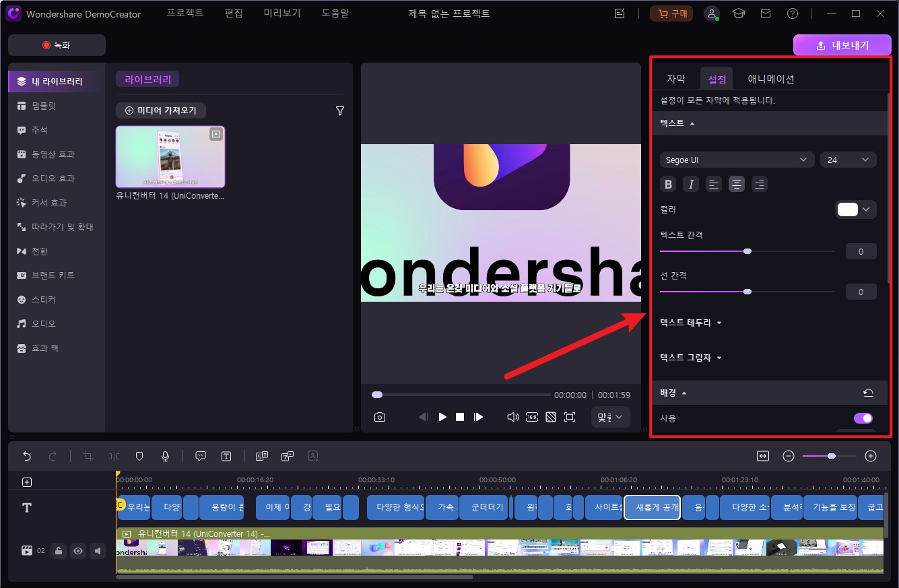Play the video preview

pos(442,417)
